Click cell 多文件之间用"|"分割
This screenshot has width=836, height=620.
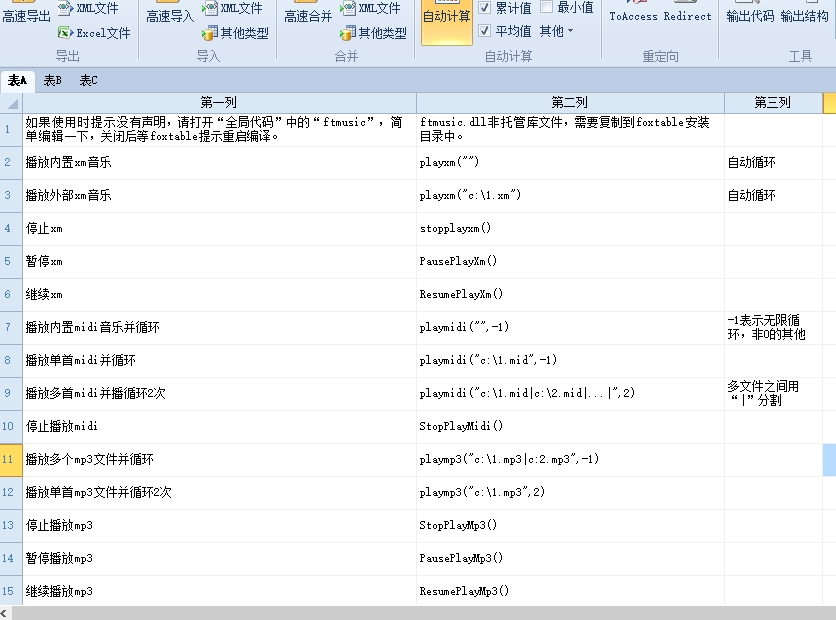773,394
